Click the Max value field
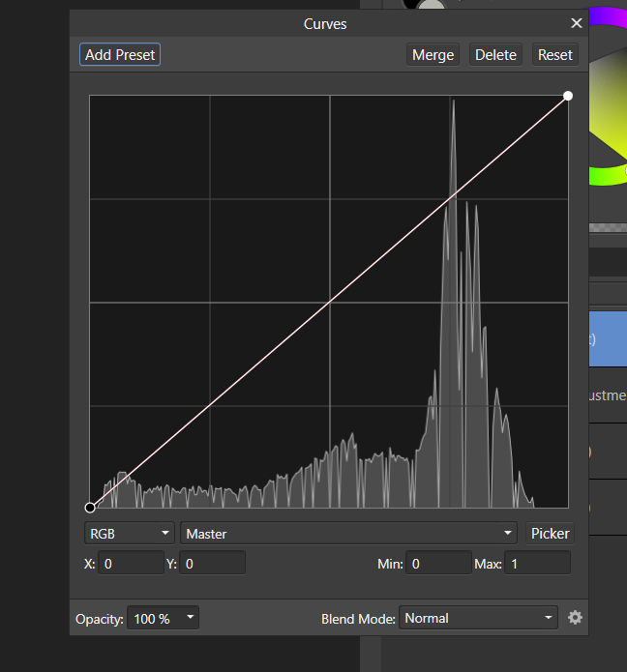This screenshot has height=672, width=627. [x=537, y=563]
